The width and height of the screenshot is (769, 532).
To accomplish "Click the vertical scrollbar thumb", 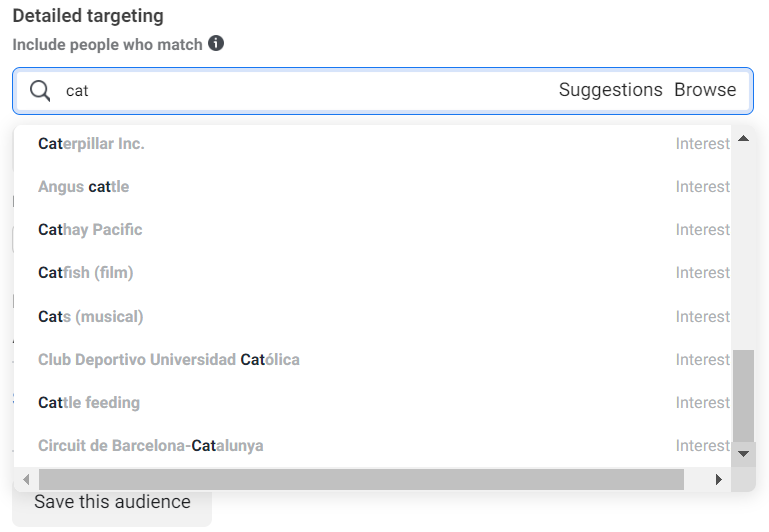I will click(x=743, y=395).
